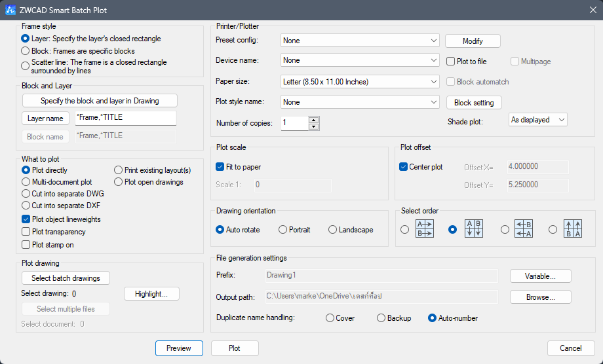The image size is (603, 364).
Task: Open Plot style name dropdown
Action: (x=360, y=102)
